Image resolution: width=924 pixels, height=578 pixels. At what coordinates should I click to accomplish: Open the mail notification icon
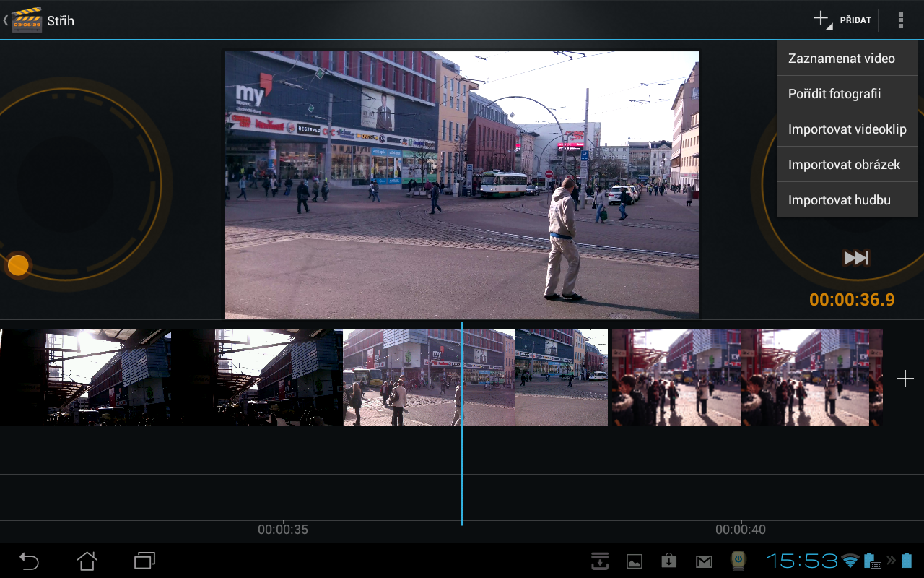click(704, 561)
